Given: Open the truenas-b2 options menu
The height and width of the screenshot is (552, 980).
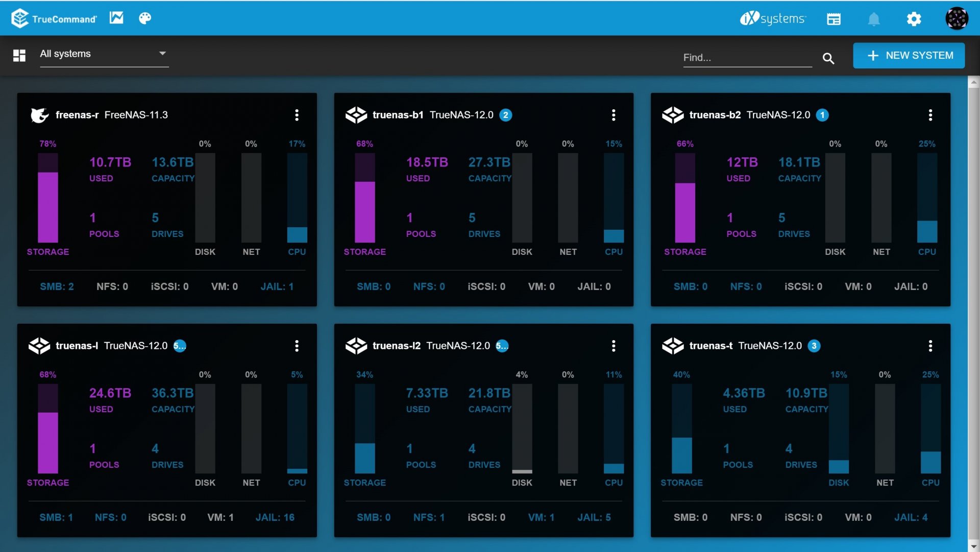Looking at the screenshot, I should click(930, 115).
